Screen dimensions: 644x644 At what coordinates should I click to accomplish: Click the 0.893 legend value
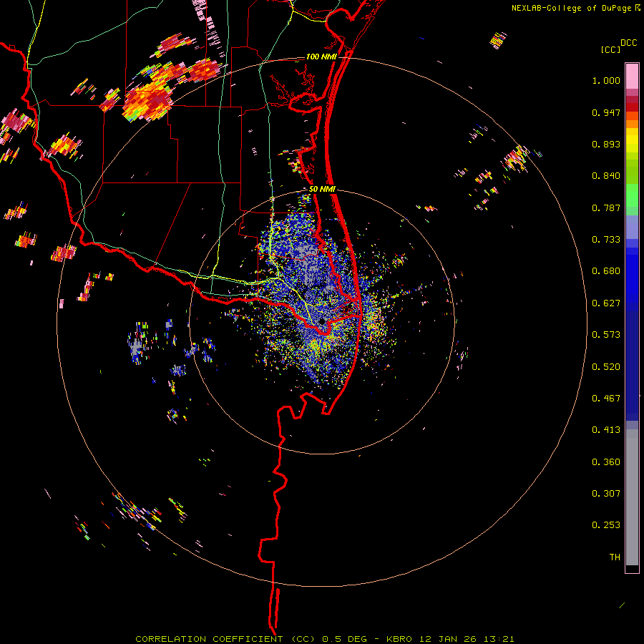[606, 144]
